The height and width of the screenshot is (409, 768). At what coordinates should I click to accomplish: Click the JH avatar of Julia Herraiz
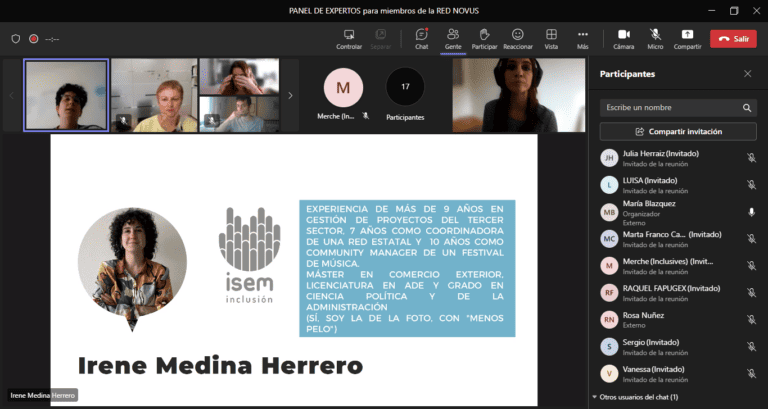click(x=609, y=158)
